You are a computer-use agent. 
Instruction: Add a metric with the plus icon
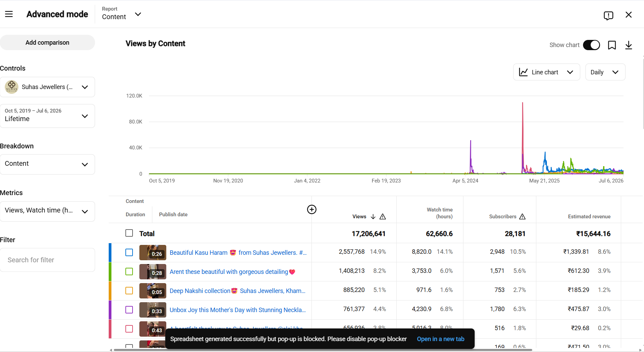tap(312, 209)
